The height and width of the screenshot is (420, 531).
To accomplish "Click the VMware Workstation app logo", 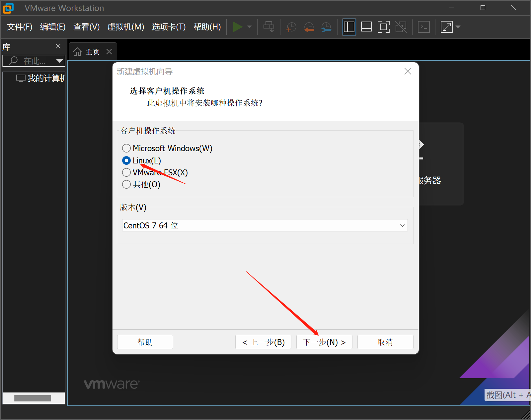I will pyautogui.click(x=8, y=8).
